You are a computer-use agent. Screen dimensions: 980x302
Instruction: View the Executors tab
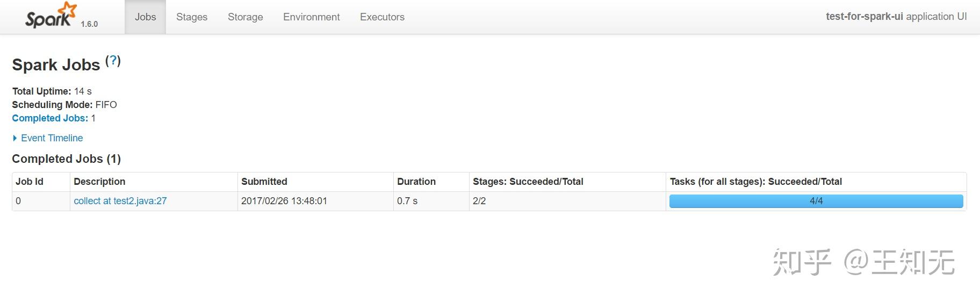(x=382, y=17)
